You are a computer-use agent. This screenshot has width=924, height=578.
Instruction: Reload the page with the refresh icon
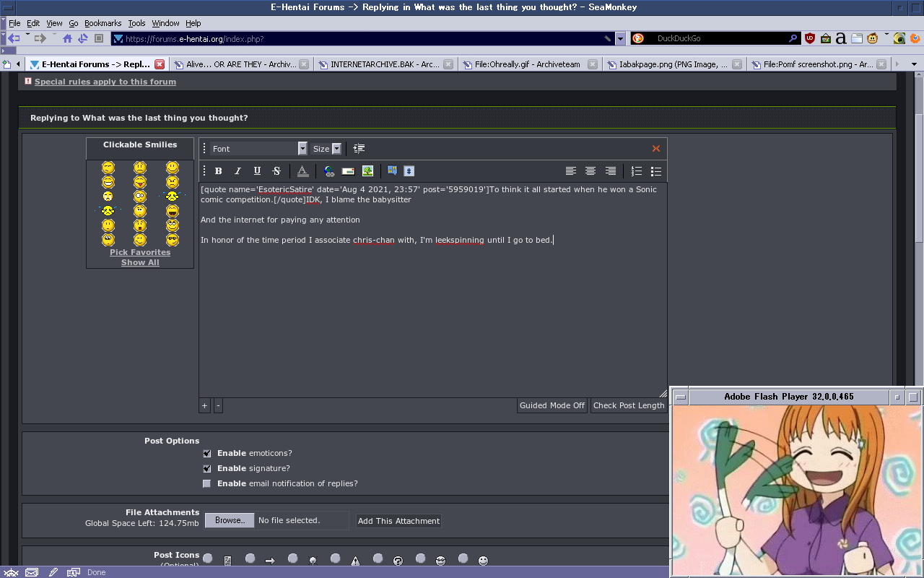[x=83, y=38]
